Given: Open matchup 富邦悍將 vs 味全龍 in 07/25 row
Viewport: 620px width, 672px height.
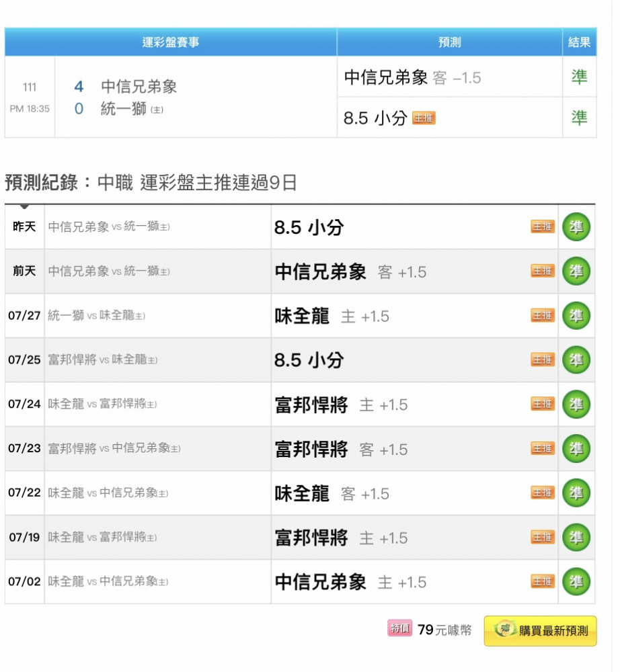Looking at the screenshot, I should pyautogui.click(x=102, y=360).
